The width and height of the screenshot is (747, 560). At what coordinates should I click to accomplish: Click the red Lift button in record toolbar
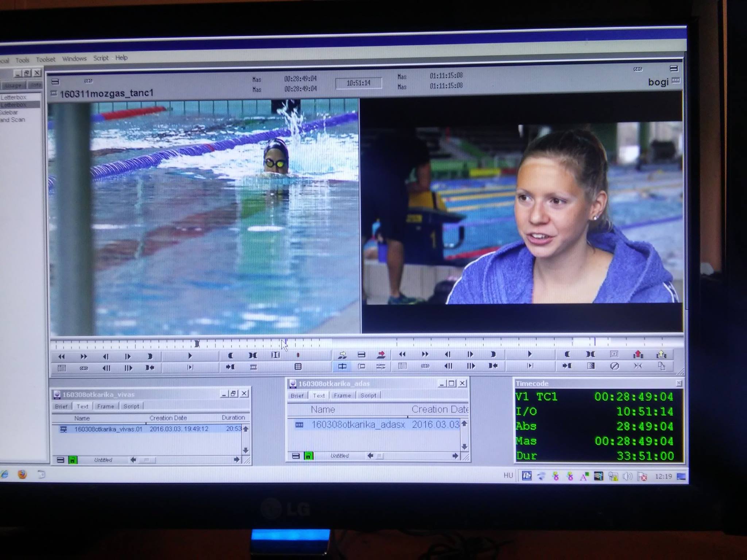pyautogui.click(x=638, y=354)
